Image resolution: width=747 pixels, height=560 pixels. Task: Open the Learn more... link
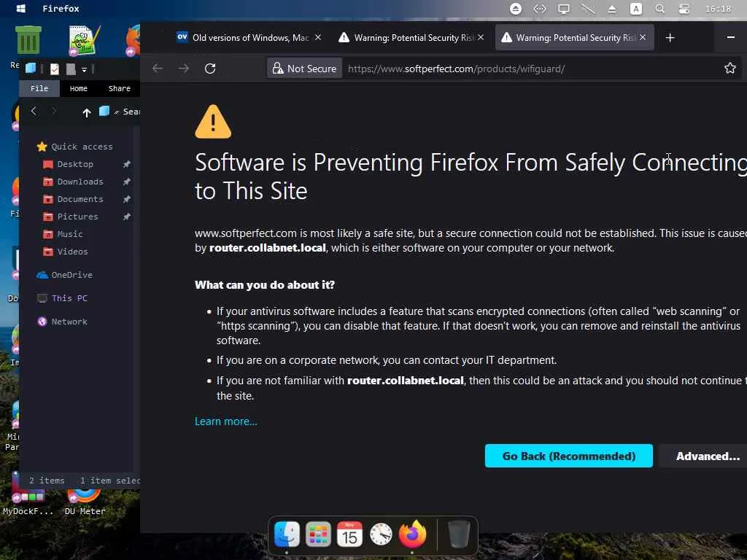226,421
